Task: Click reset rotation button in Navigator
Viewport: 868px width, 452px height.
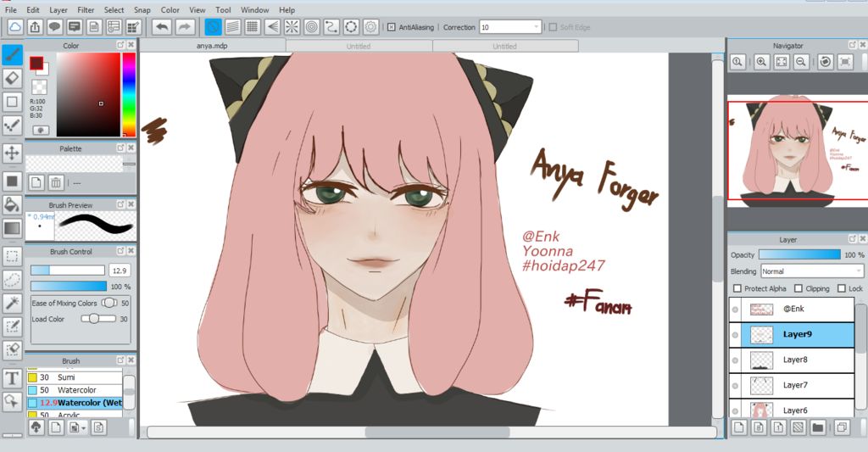Action: point(826,62)
